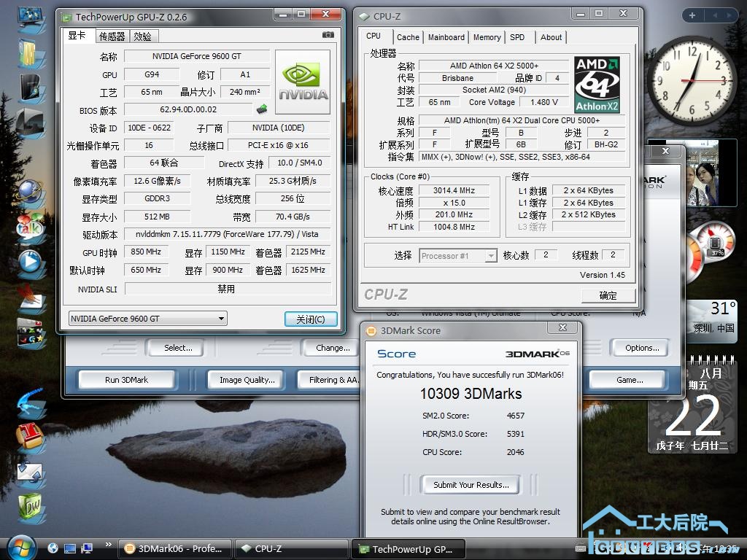Launch the Dreamweaver dock icon
Screen dimensions: 747x560
30,506
